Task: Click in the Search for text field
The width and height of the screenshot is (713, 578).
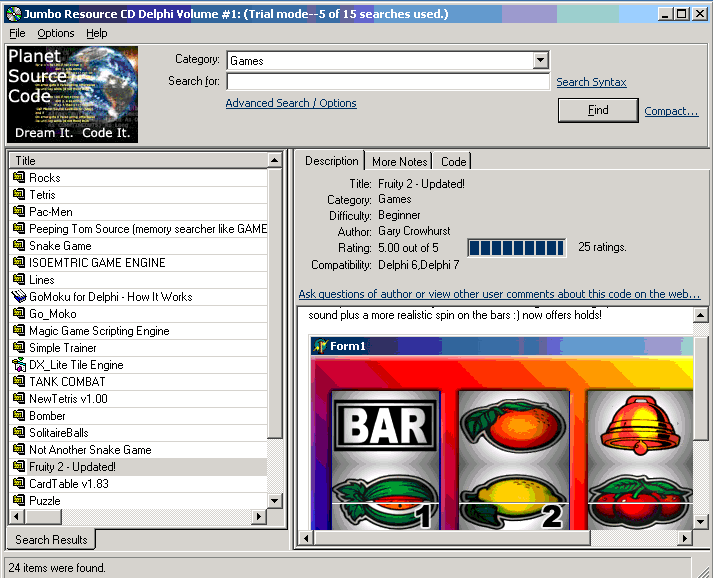Action: 388,81
